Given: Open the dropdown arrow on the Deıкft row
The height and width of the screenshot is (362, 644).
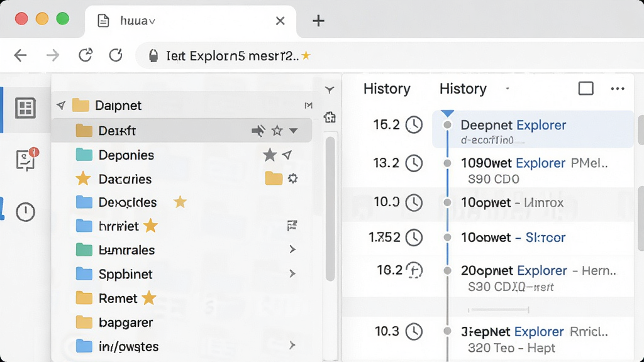Looking at the screenshot, I should 293,131.
